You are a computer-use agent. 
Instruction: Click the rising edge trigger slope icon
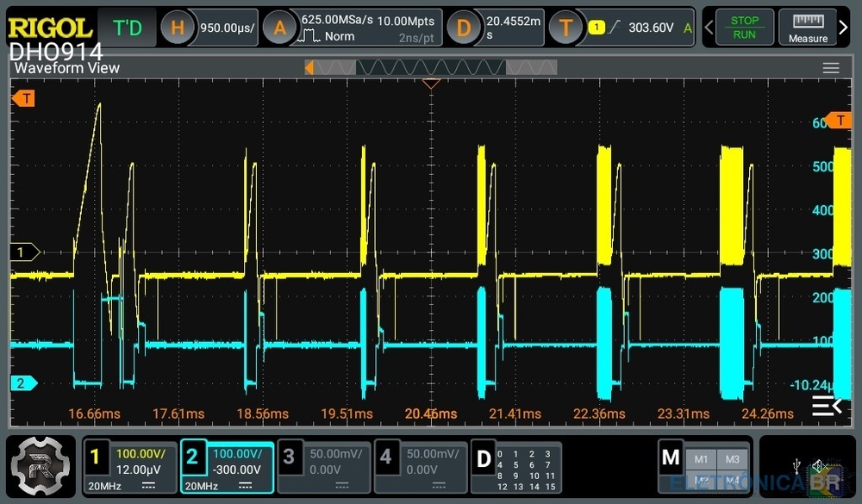pos(615,27)
